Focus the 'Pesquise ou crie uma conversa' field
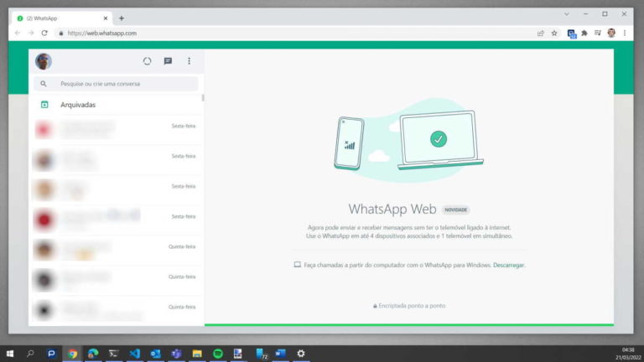This screenshot has height=362, width=644. pyautogui.click(x=122, y=84)
